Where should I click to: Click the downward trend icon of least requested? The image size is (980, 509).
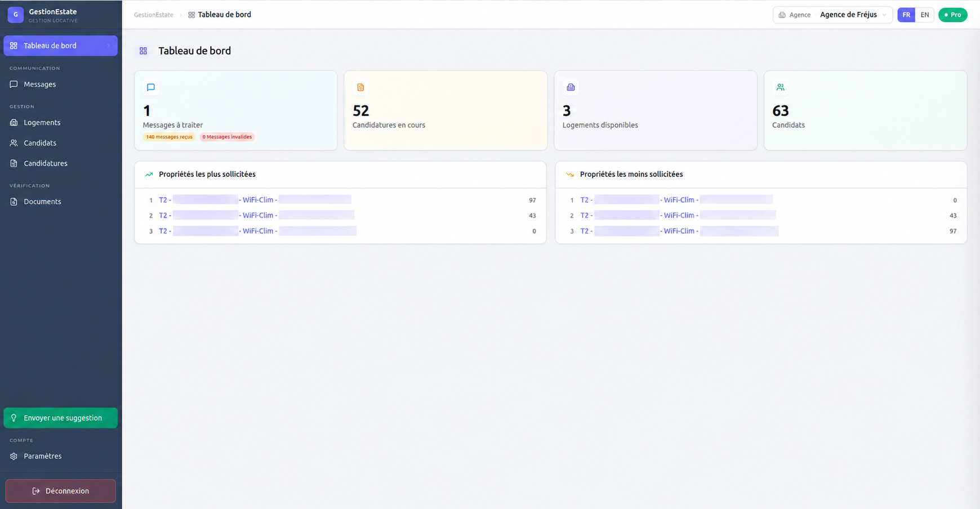coord(570,175)
